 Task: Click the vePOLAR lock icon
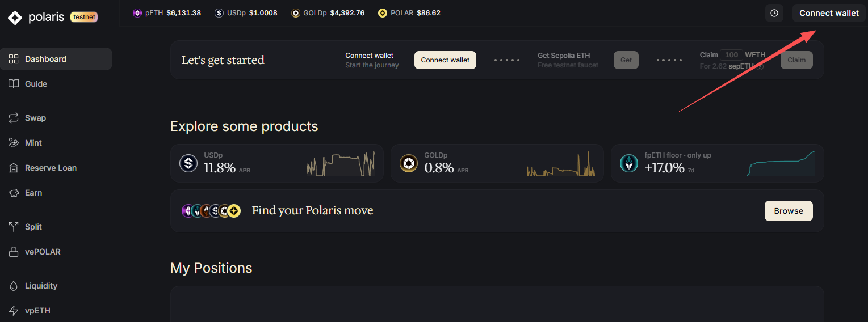click(14, 252)
